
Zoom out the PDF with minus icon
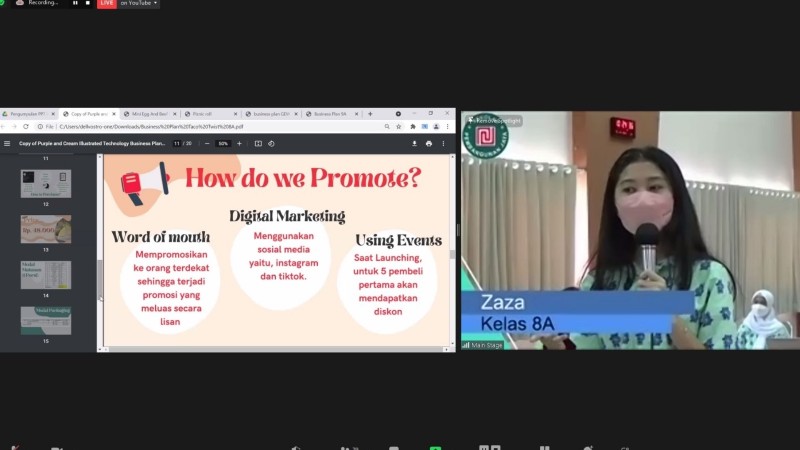[x=208, y=143]
